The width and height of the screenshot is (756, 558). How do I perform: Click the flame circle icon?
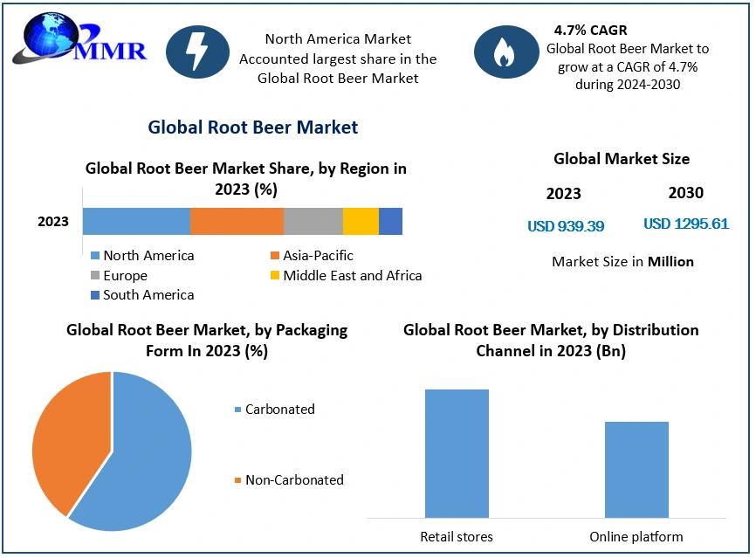(x=504, y=53)
